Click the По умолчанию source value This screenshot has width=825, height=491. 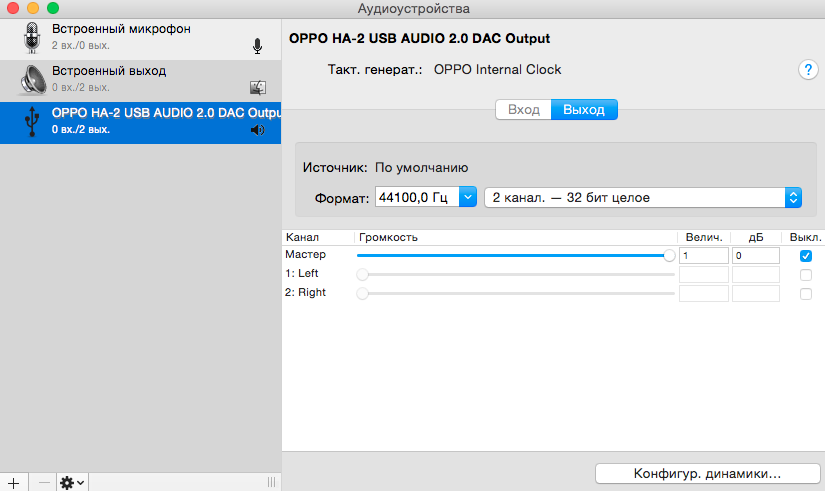(421, 168)
